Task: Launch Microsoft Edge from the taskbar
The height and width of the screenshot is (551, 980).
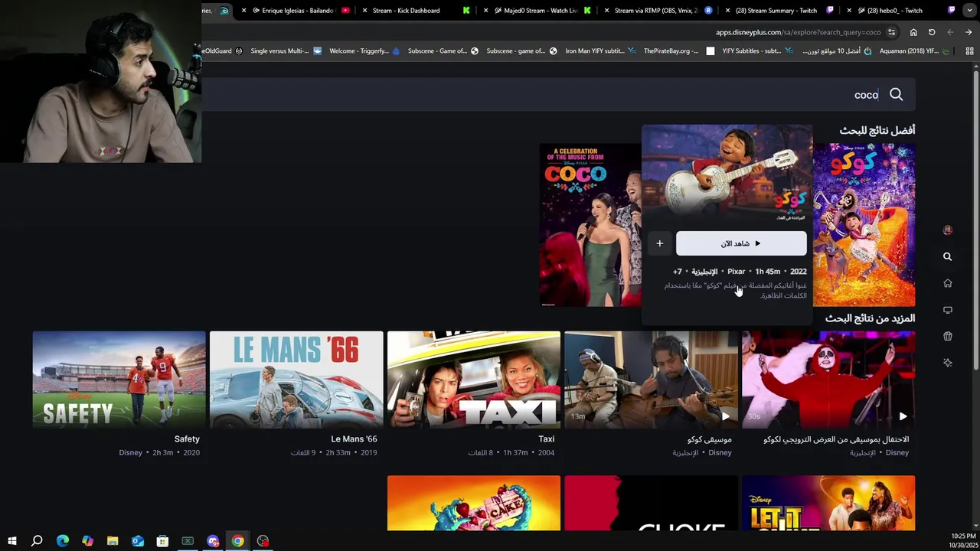Action: (63, 541)
